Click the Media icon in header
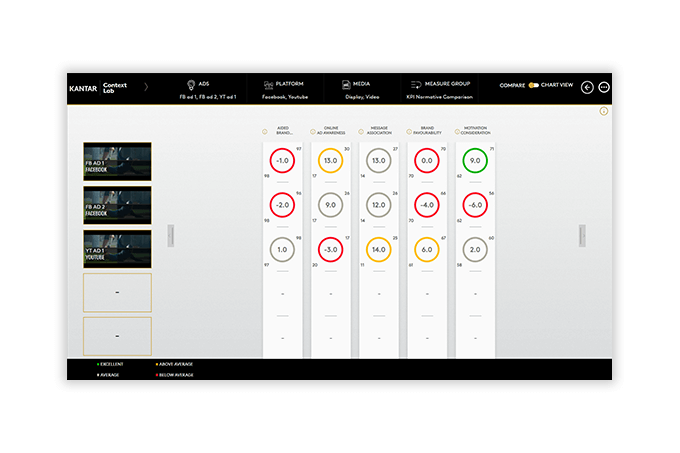Viewport: 680px width, 453px height. 345,85
